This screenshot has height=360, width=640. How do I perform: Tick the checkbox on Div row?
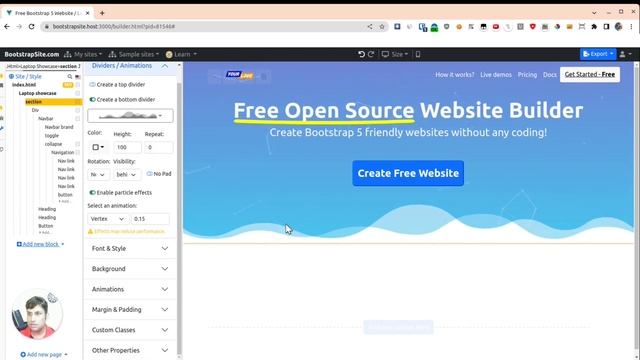(x=78, y=110)
